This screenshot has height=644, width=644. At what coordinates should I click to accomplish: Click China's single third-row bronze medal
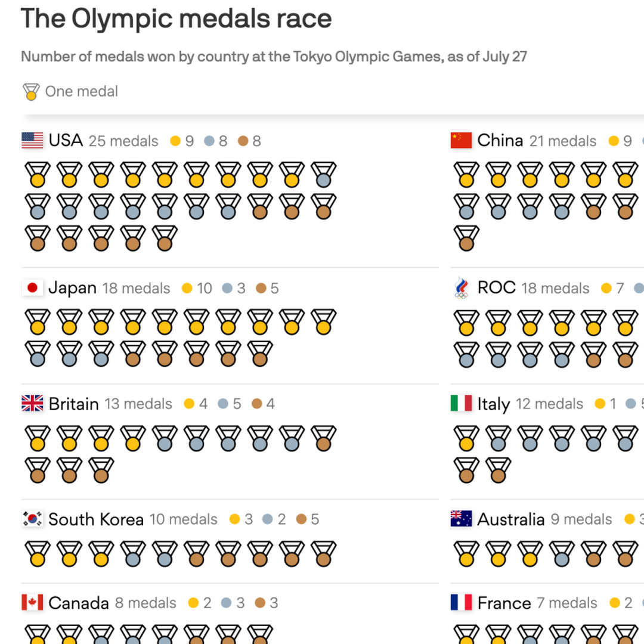tap(466, 237)
